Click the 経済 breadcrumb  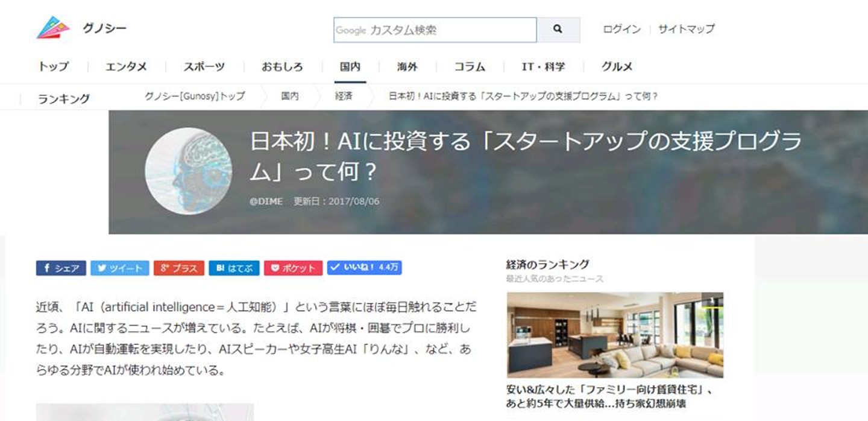click(x=344, y=96)
